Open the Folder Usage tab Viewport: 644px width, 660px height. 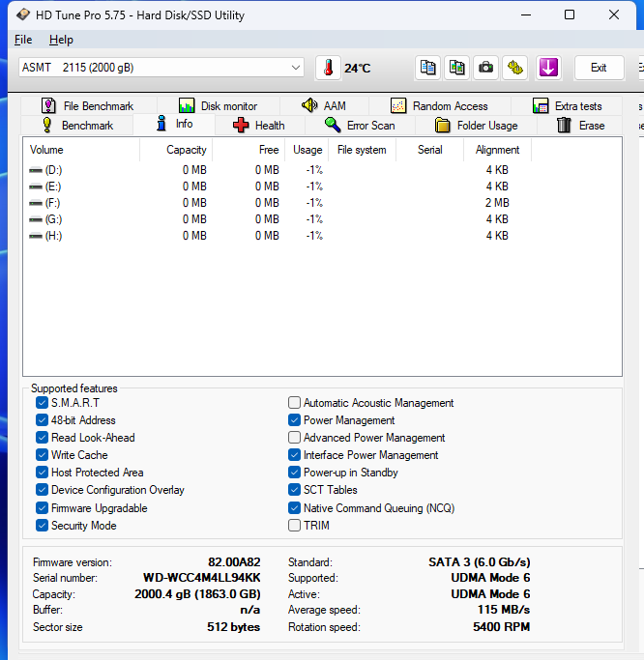pos(477,126)
